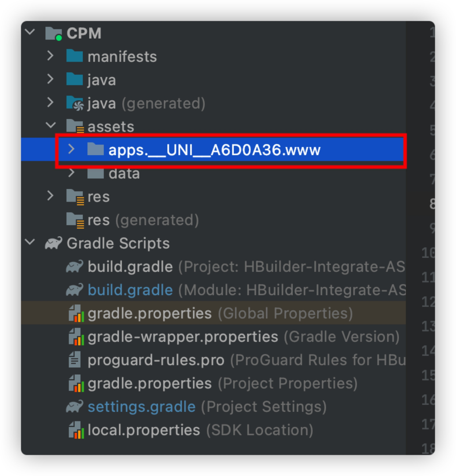Collapse the CPM module node

tap(30, 32)
